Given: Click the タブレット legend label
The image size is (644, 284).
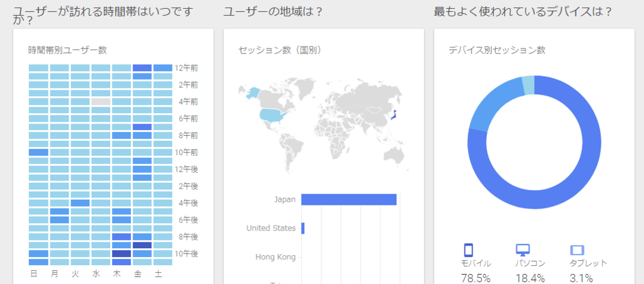Looking at the screenshot, I should (588, 263).
